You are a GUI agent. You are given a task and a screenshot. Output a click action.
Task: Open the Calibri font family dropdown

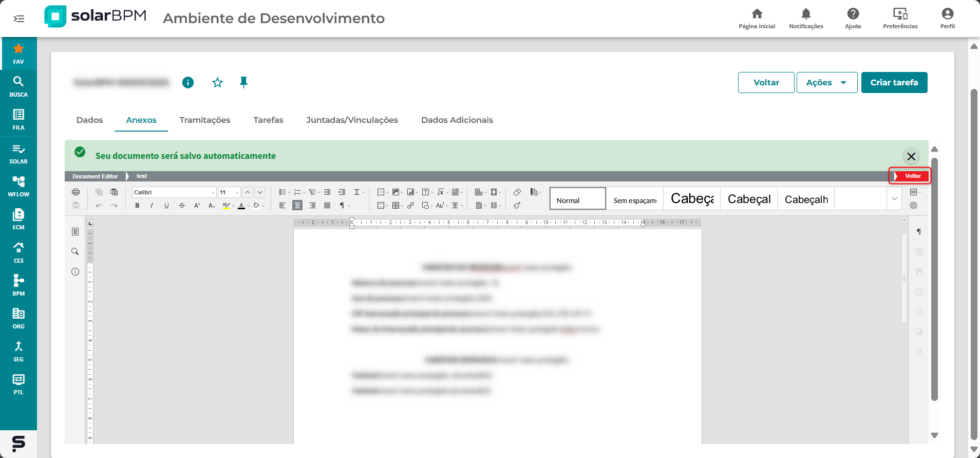pyautogui.click(x=174, y=192)
